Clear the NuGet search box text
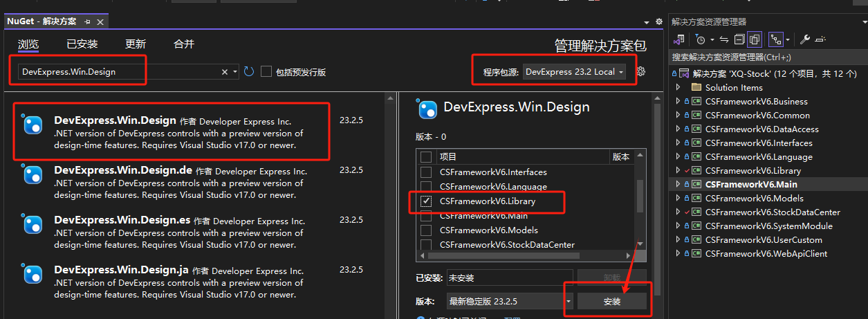868x319 pixels. coord(225,72)
